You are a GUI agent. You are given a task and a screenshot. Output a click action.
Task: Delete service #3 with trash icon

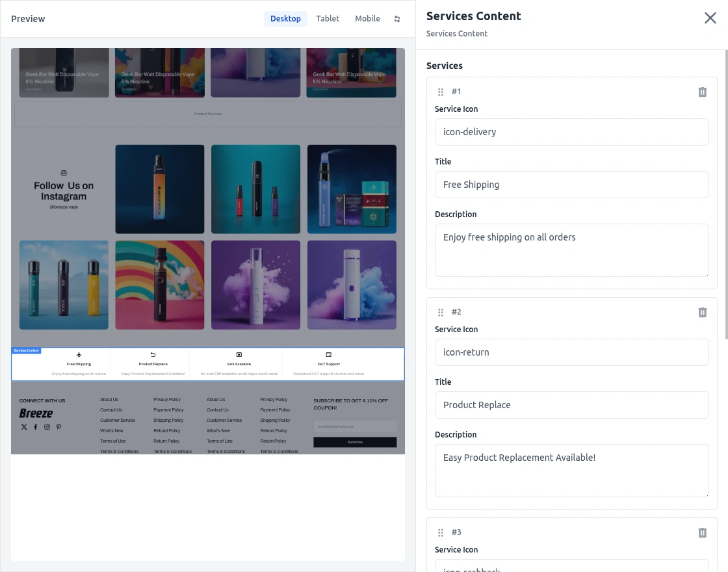[703, 532]
